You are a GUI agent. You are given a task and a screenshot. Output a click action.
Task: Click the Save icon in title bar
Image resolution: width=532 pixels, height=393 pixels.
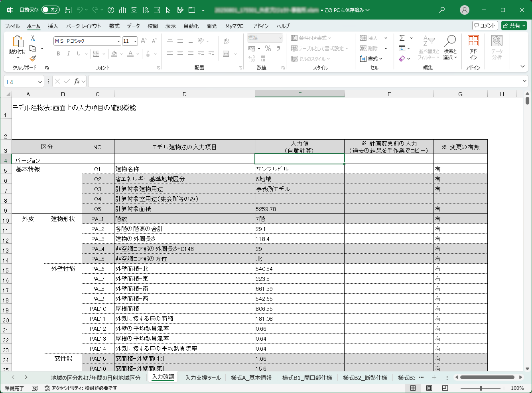(x=68, y=10)
